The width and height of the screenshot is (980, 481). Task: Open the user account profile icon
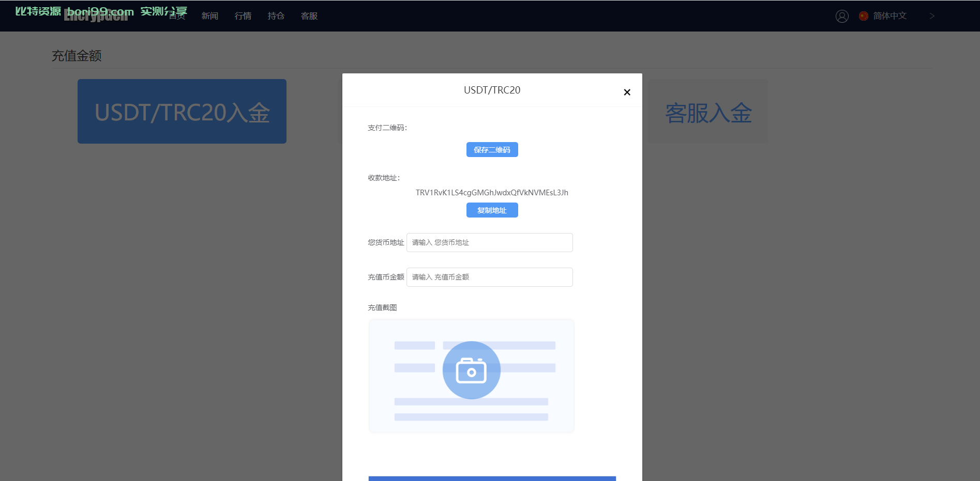click(x=842, y=16)
